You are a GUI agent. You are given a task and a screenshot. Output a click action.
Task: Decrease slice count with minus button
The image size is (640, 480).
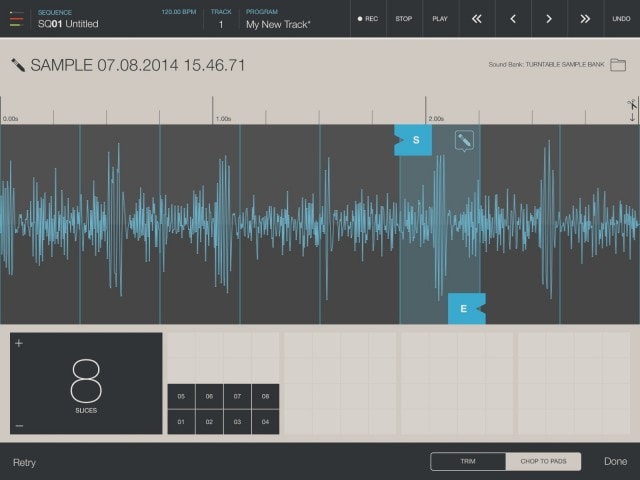(19, 426)
